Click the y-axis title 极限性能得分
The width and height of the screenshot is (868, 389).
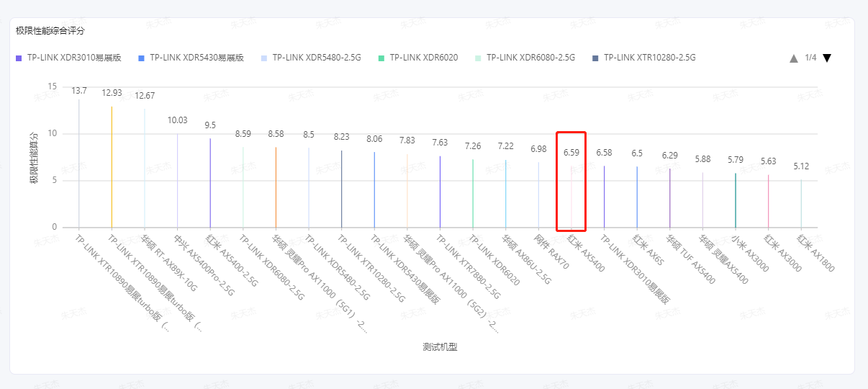pos(33,157)
